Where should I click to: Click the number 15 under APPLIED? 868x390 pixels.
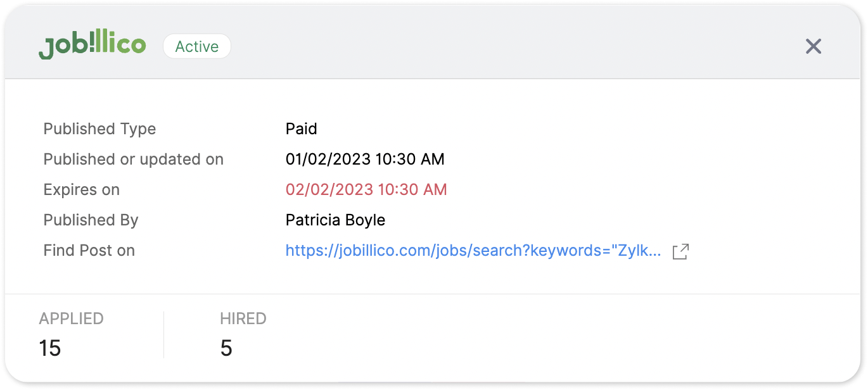[50, 348]
